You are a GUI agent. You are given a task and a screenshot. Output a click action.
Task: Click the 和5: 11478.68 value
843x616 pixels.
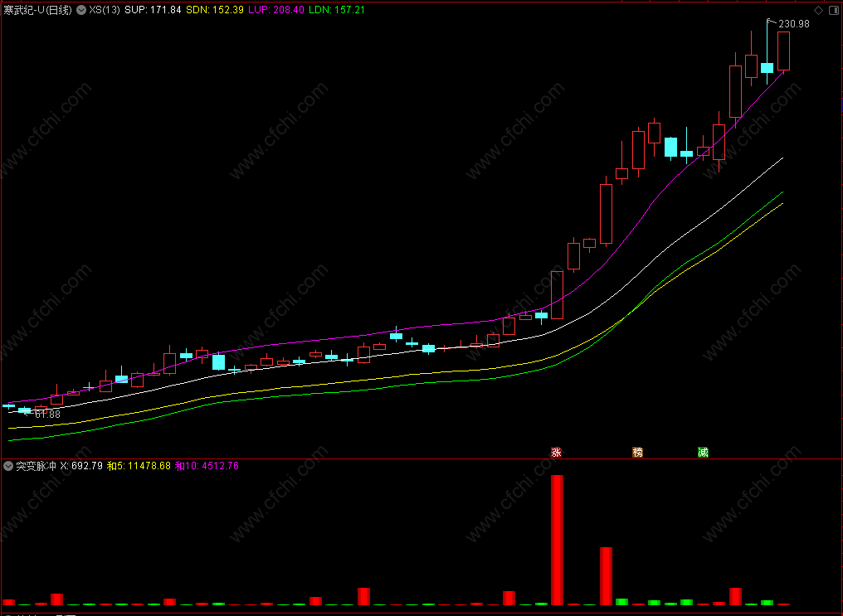139,466
